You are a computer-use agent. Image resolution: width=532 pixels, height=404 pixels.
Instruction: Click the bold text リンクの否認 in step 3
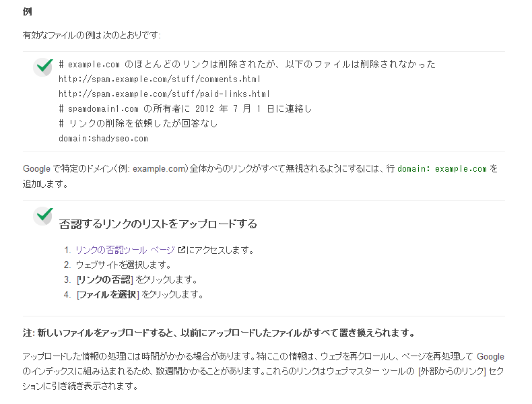pyautogui.click(x=105, y=279)
